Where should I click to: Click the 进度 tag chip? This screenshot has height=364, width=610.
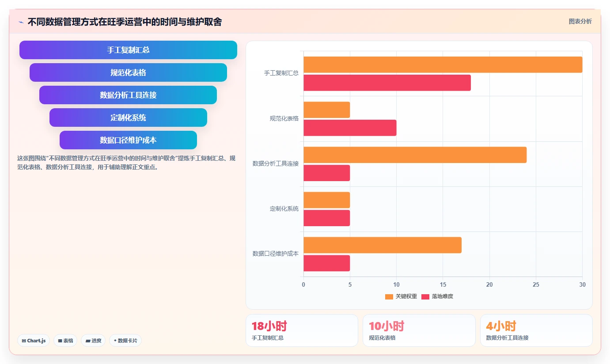[x=93, y=341]
